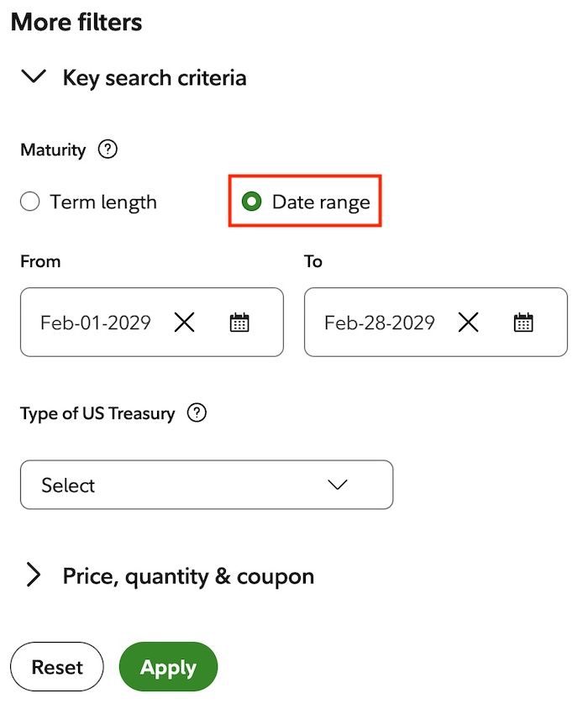The image size is (588, 709).
Task: Expand Price, quantity & coupon chevron
Action: pos(34,575)
